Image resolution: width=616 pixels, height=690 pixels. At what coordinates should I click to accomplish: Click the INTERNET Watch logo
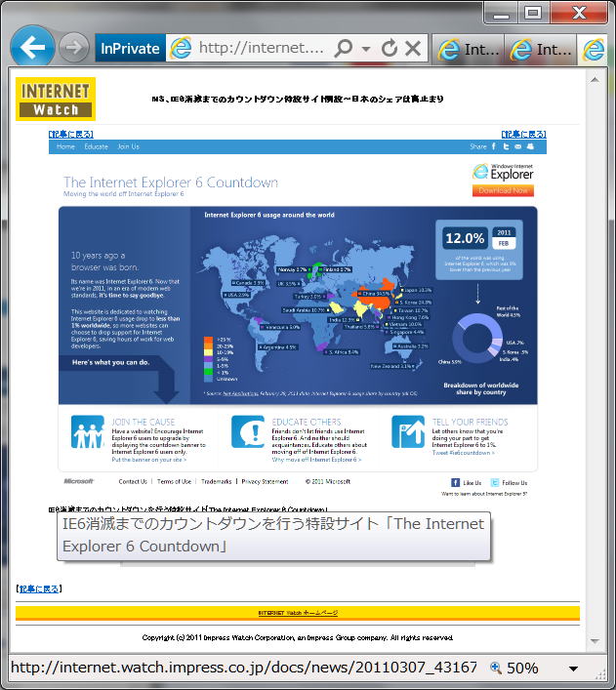click(x=56, y=99)
